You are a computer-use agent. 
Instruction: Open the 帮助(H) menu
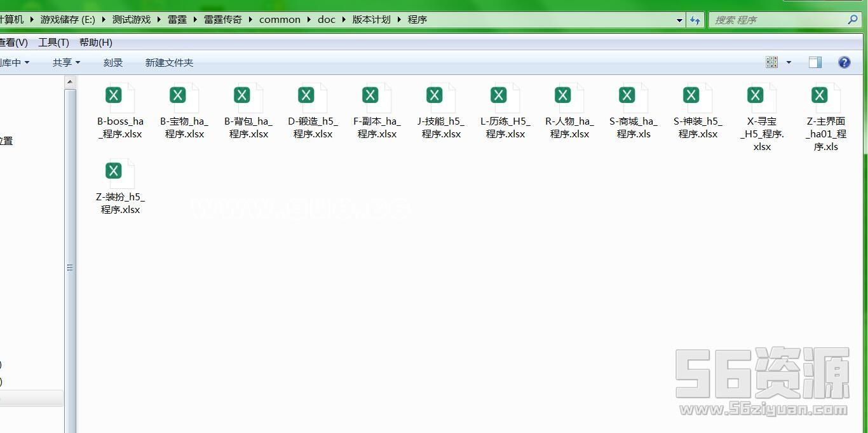pyautogui.click(x=95, y=42)
